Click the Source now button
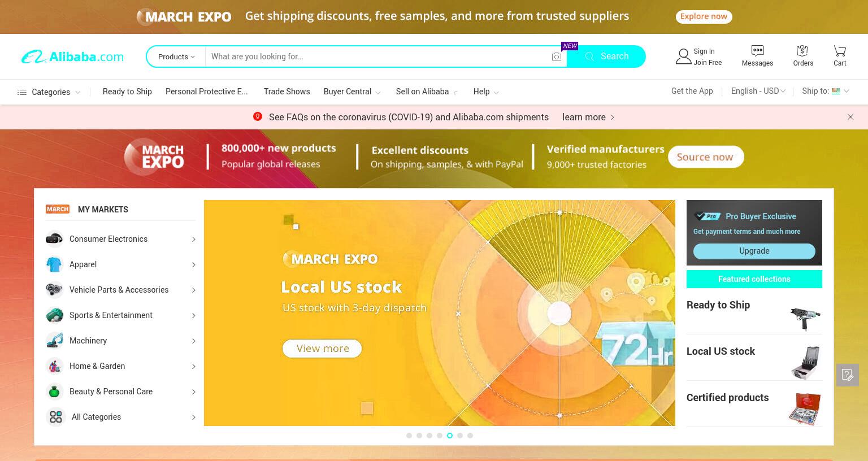This screenshot has height=461, width=868. [705, 157]
